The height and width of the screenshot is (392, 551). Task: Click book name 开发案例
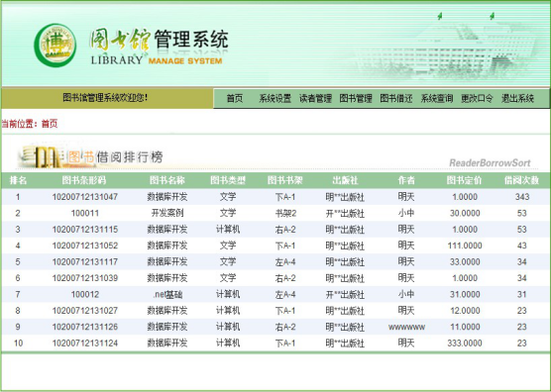(167, 213)
